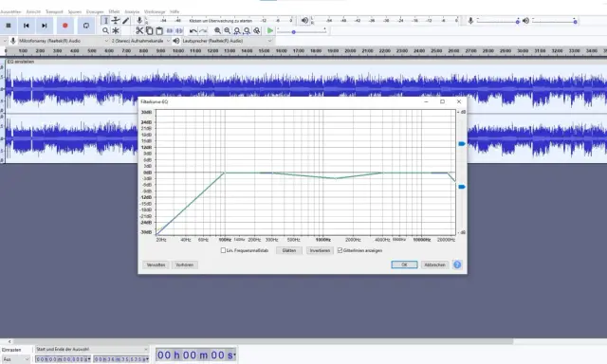Open the Erzeugen menu
This screenshot has width=607, height=364.
coord(95,11)
